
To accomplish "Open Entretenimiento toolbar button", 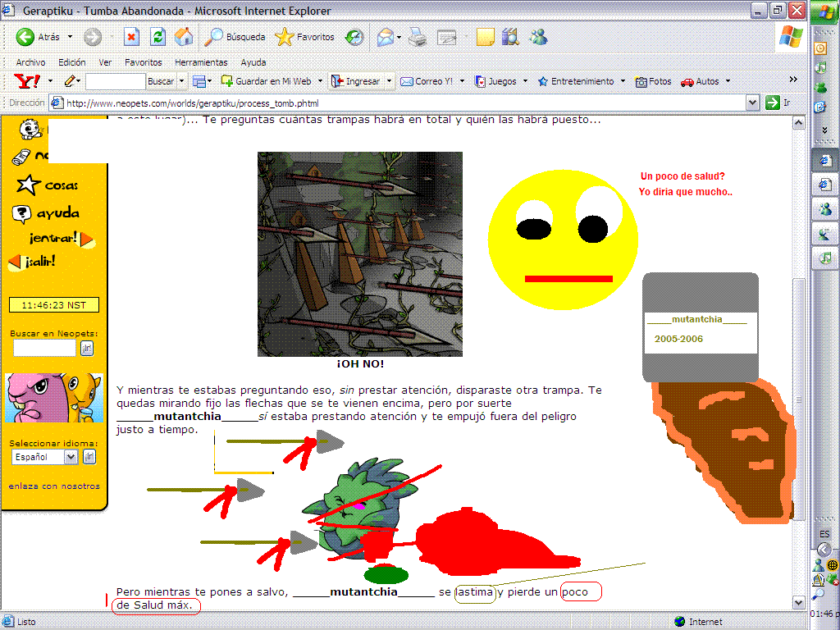I will tap(576, 81).
